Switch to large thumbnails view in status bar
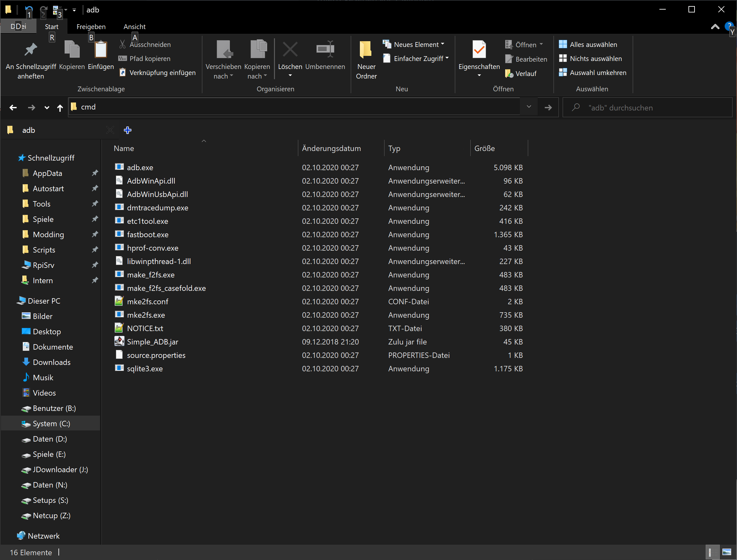737x560 pixels. click(727, 552)
